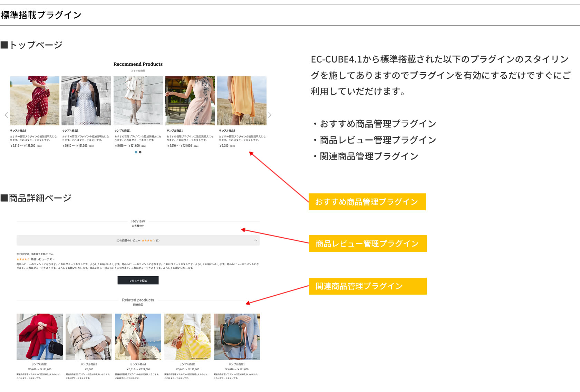Click the レビューを投稿 button

pyautogui.click(x=138, y=280)
